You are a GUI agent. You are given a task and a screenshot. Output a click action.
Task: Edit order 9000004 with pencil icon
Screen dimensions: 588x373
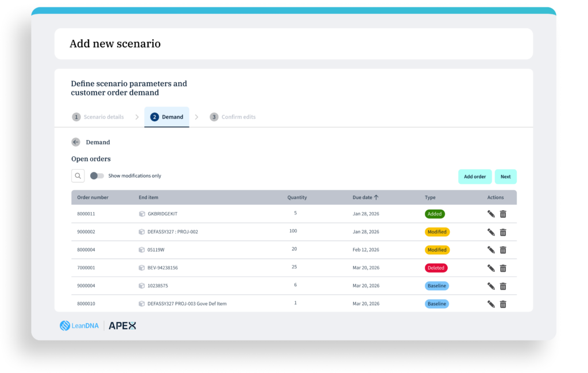(491, 286)
